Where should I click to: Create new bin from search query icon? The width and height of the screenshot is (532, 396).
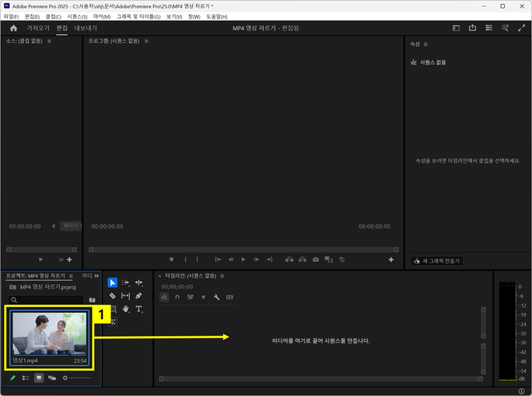click(92, 300)
